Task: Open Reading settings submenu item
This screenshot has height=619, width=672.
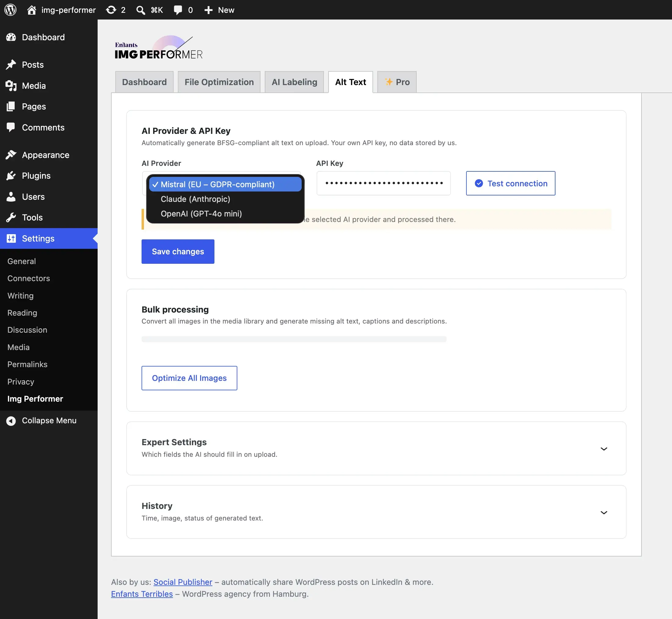Action: pos(22,313)
